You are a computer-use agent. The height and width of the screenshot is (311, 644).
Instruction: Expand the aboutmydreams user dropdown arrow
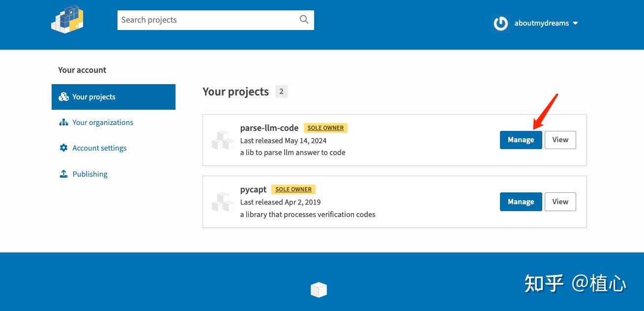click(x=576, y=23)
